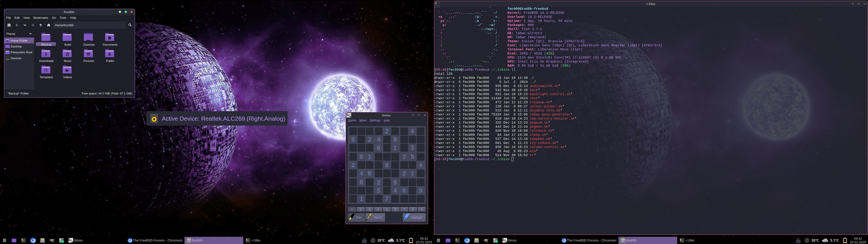Screen dimensions: 868x244
Task: Click the Simsu window icon in title bar
Action: (x=349, y=115)
